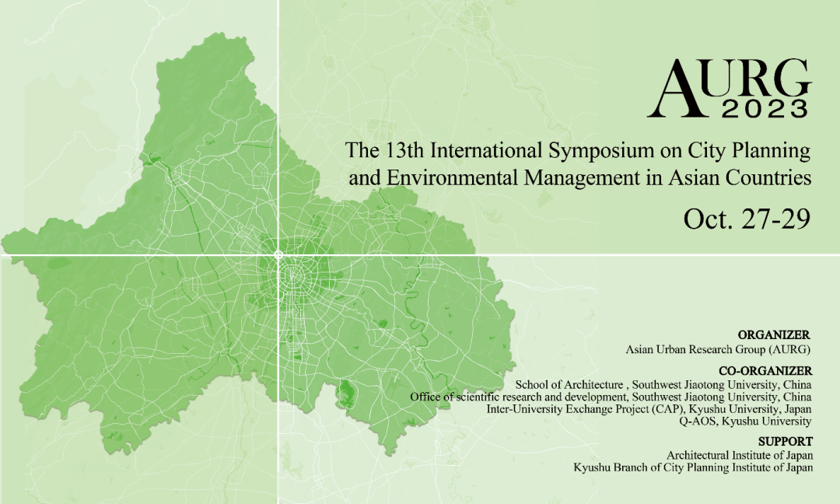Viewport: 840px width, 504px height.
Task: Click the "Environmental Management in Asian Countries" line
Action: [x=579, y=178]
